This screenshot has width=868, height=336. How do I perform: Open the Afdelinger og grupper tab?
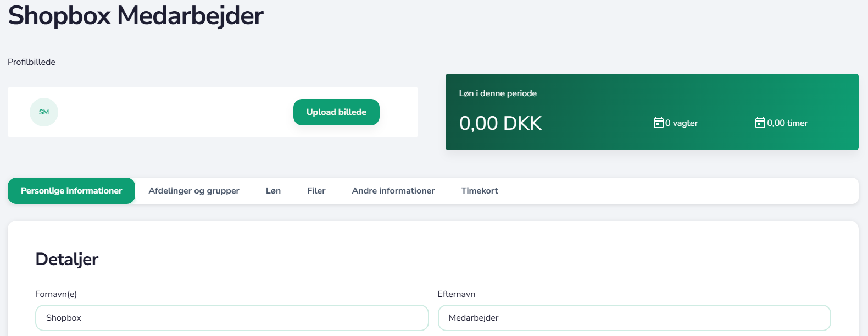point(194,191)
